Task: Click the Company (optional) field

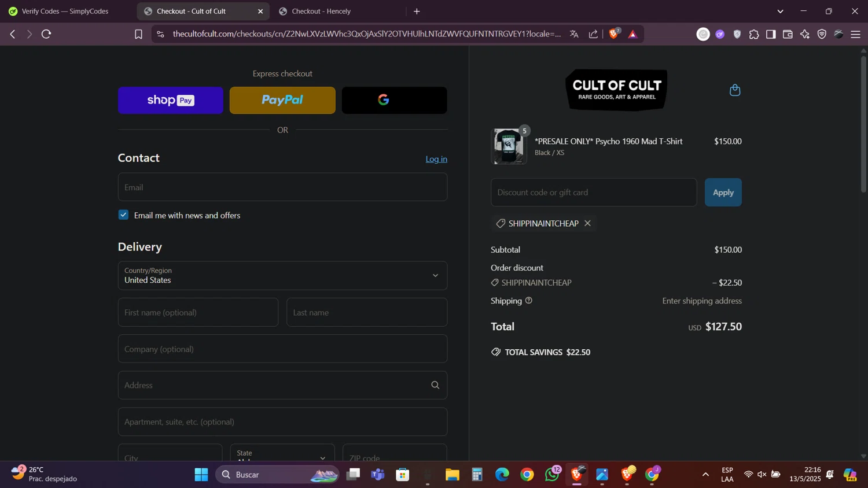Action: (282, 349)
